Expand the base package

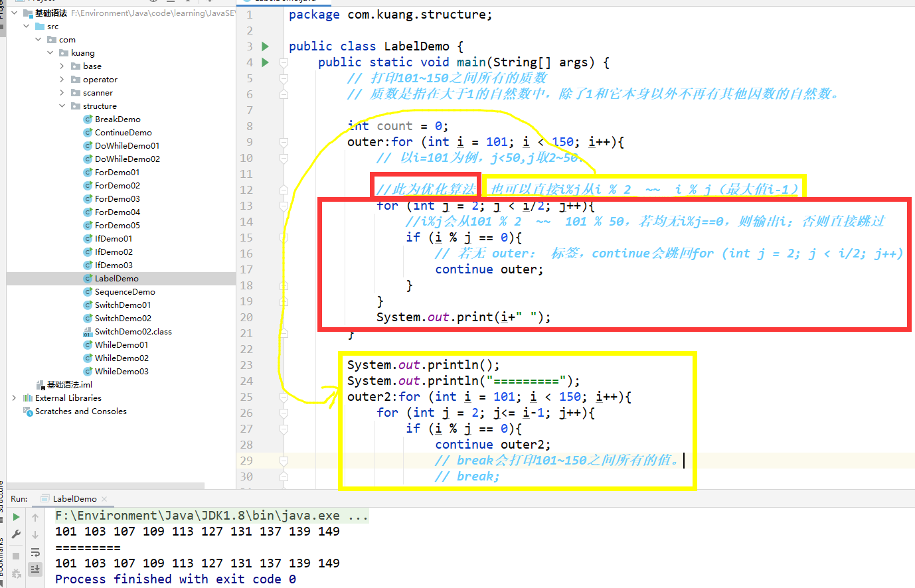coord(62,66)
